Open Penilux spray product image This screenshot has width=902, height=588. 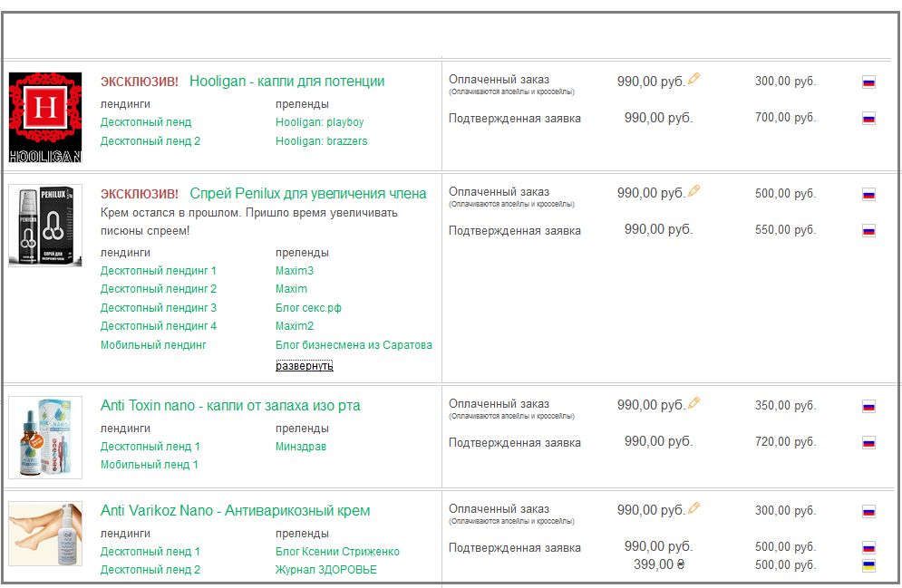coord(45,226)
